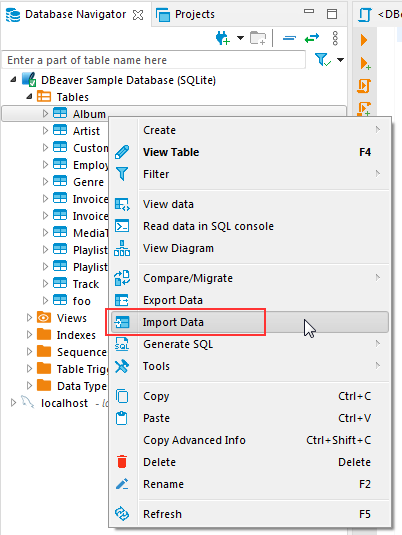Choose View data menu item

tap(249, 204)
